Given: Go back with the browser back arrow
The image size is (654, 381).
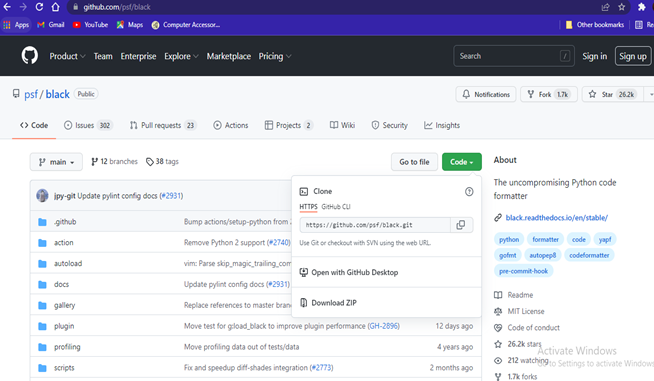Looking at the screenshot, I should (x=7, y=7).
